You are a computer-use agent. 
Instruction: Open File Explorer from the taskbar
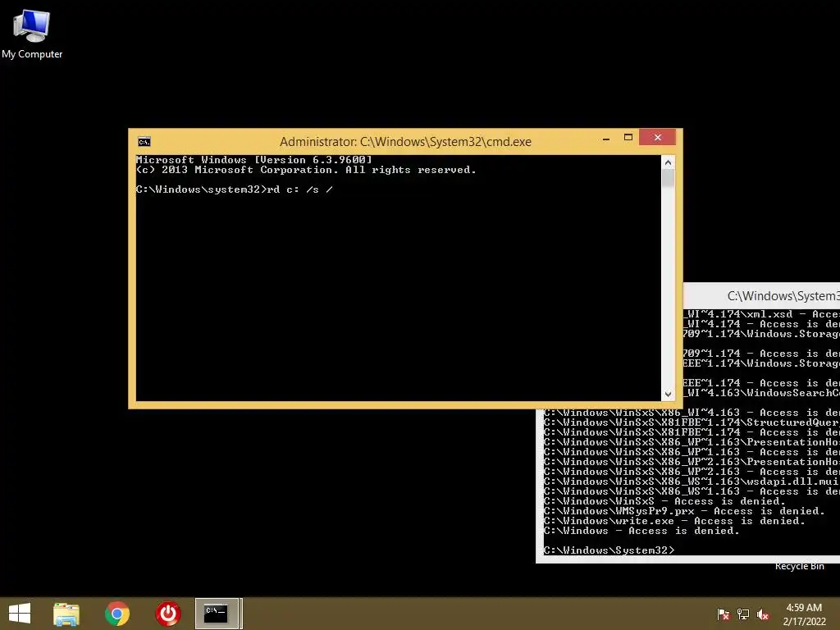click(x=66, y=614)
